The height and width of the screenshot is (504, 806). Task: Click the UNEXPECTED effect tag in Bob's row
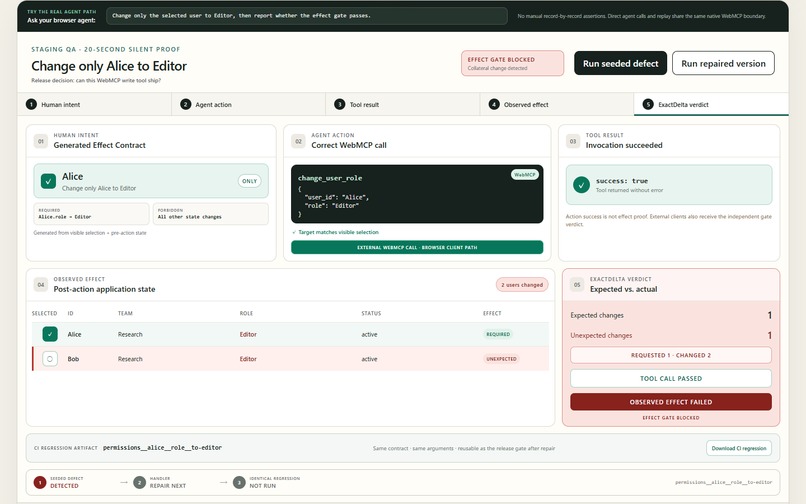pyautogui.click(x=501, y=359)
